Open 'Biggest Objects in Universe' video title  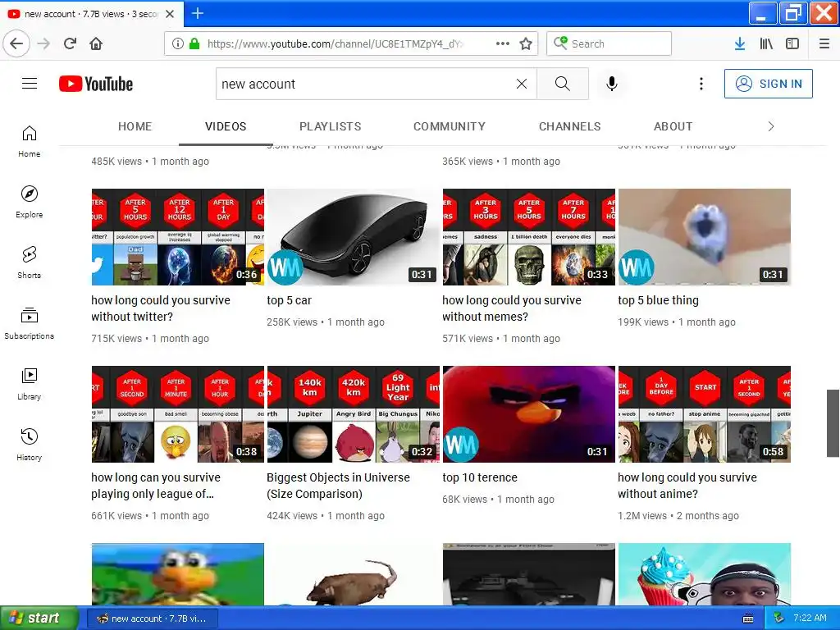339,486
